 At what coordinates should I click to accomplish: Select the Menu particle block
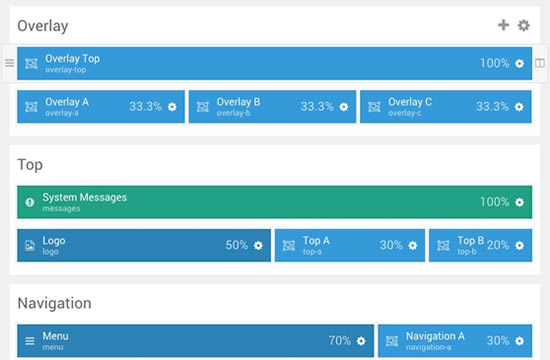(195, 341)
